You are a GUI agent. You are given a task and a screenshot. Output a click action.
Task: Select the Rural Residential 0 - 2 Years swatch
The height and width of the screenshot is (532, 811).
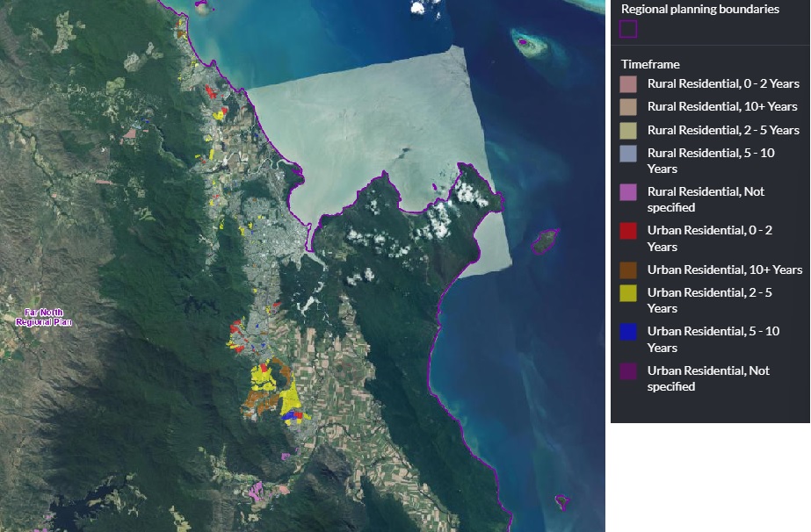[628, 84]
